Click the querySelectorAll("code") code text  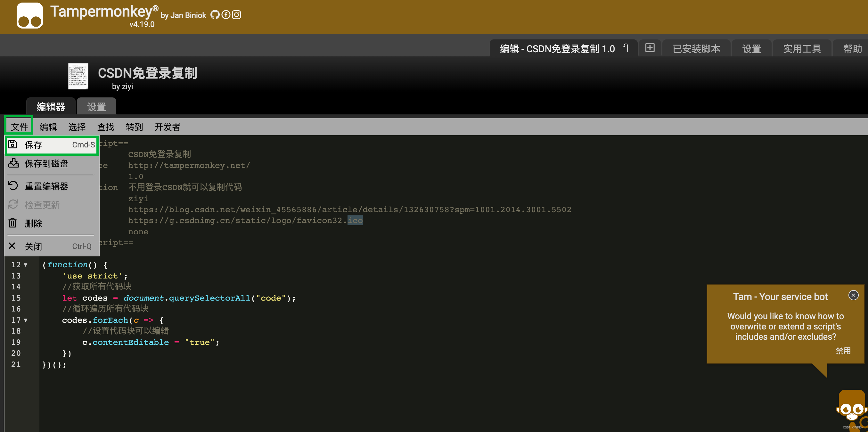pyautogui.click(x=232, y=298)
